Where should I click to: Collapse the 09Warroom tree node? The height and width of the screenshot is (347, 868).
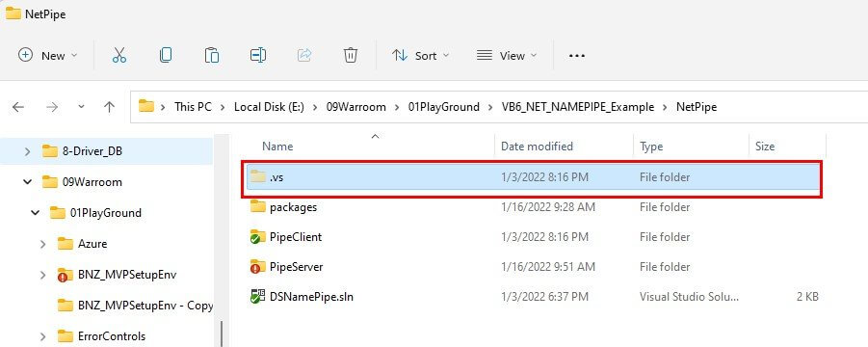click(x=27, y=182)
